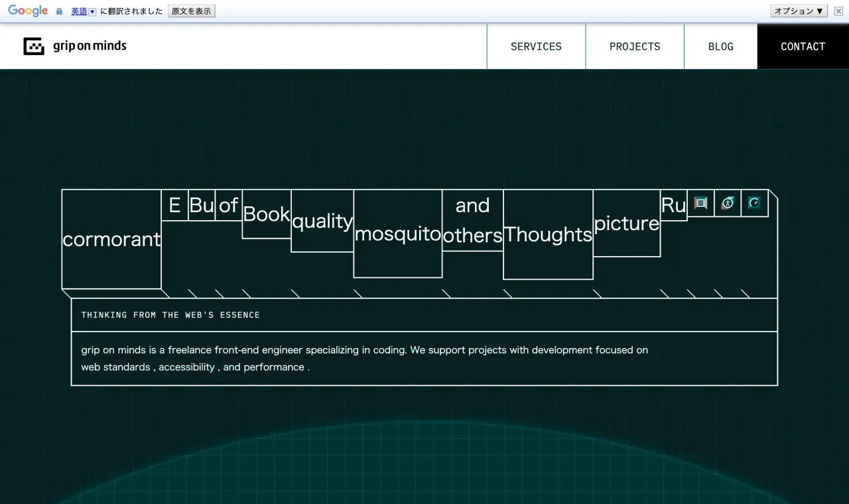This screenshot has width=849, height=504.
Task: Select the 'Book' tile
Action: pyautogui.click(x=266, y=214)
